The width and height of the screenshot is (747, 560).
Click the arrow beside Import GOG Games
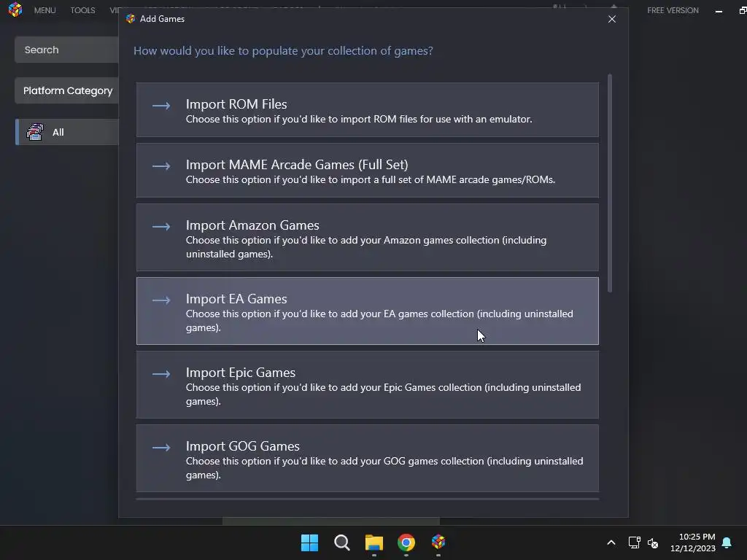(161, 448)
